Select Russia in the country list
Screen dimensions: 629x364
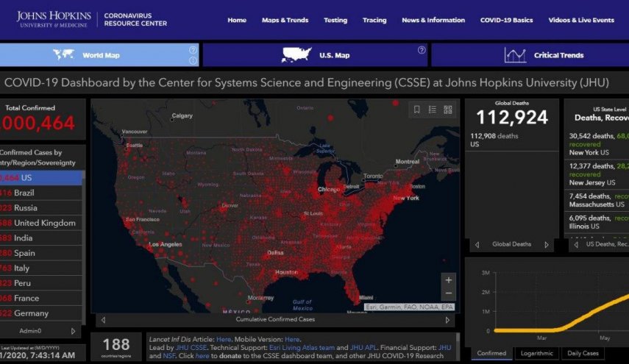[x=41, y=207]
